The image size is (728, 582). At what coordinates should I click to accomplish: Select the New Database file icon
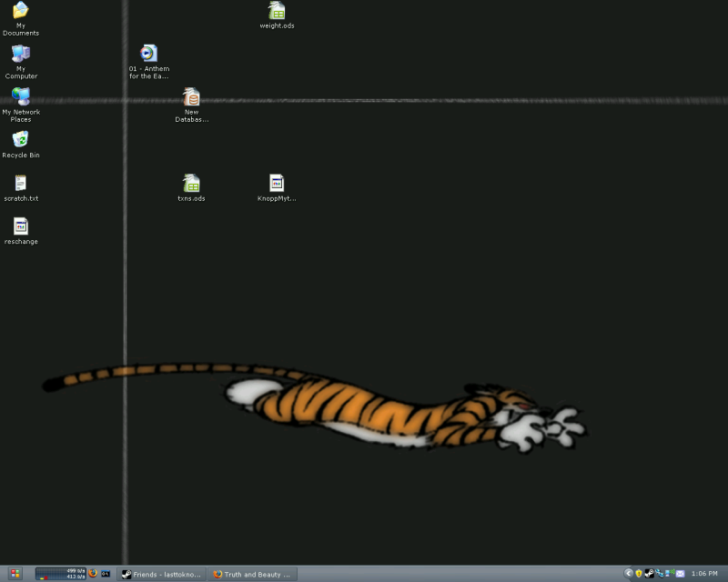coord(191,105)
